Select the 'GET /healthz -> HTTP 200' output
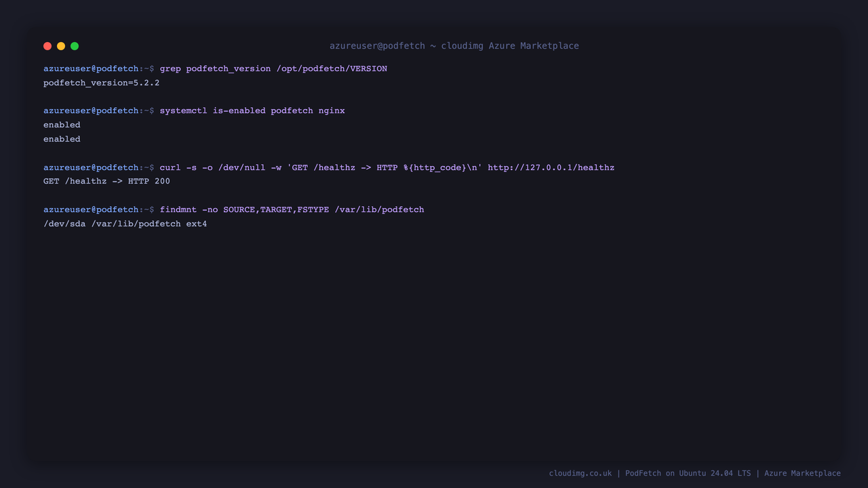The image size is (868, 488). coord(106,182)
